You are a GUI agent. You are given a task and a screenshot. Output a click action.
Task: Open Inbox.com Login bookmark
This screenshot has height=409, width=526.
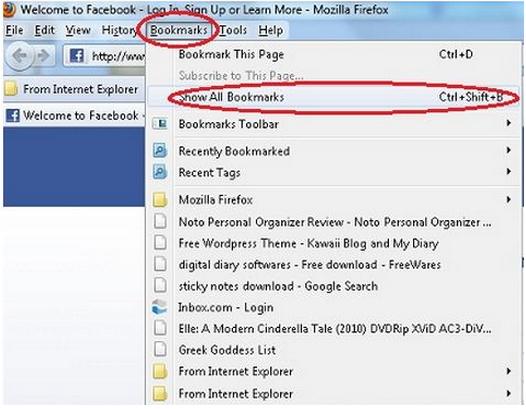[334, 308]
